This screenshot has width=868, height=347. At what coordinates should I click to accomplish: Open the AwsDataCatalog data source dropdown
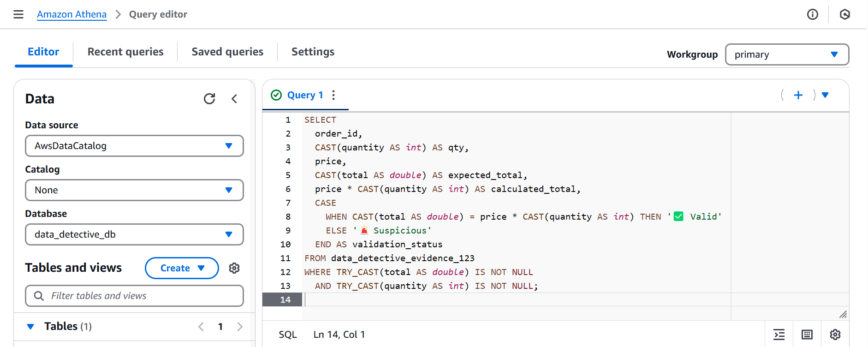134,146
